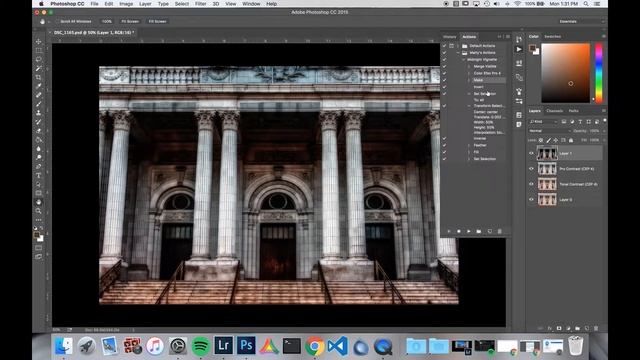The image size is (640, 360).
Task: Switch to Swatches tab
Action: (x=553, y=37)
